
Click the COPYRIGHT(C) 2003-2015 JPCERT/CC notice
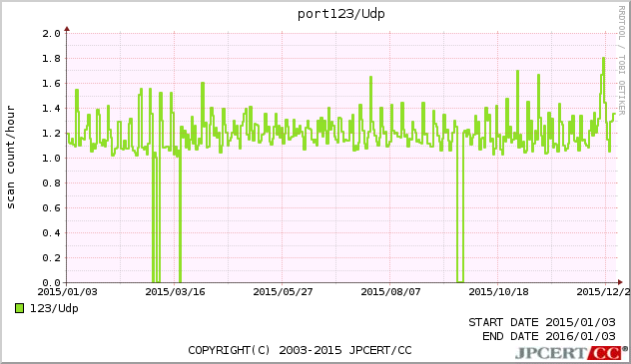coord(300,350)
